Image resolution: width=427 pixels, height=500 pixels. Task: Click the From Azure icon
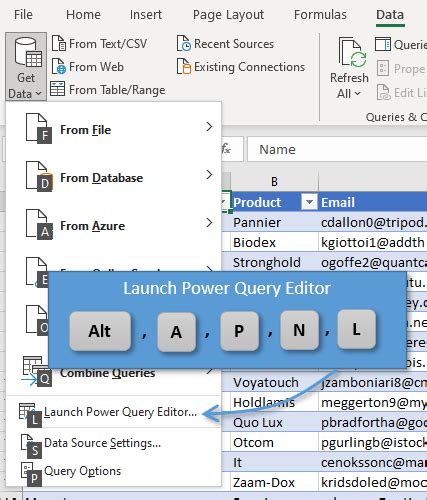[x=39, y=225]
